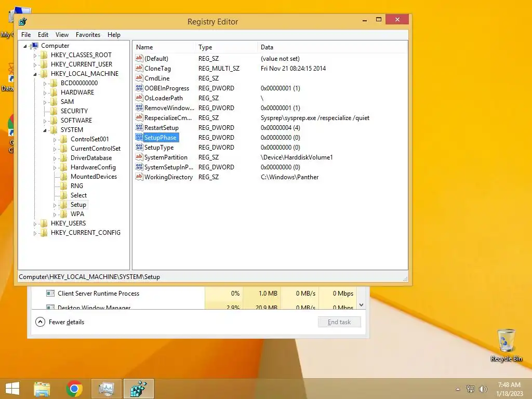Screen dimensions: 532x399
Task: Click the (Default) string value icon
Action: (x=139, y=58)
